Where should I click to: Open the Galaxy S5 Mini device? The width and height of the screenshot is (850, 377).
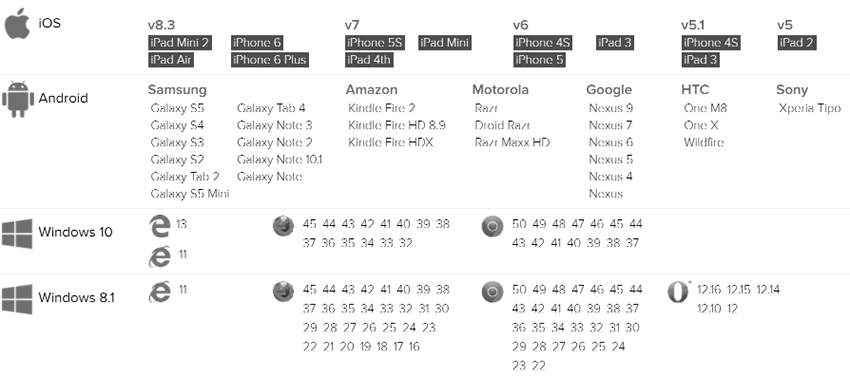click(190, 194)
